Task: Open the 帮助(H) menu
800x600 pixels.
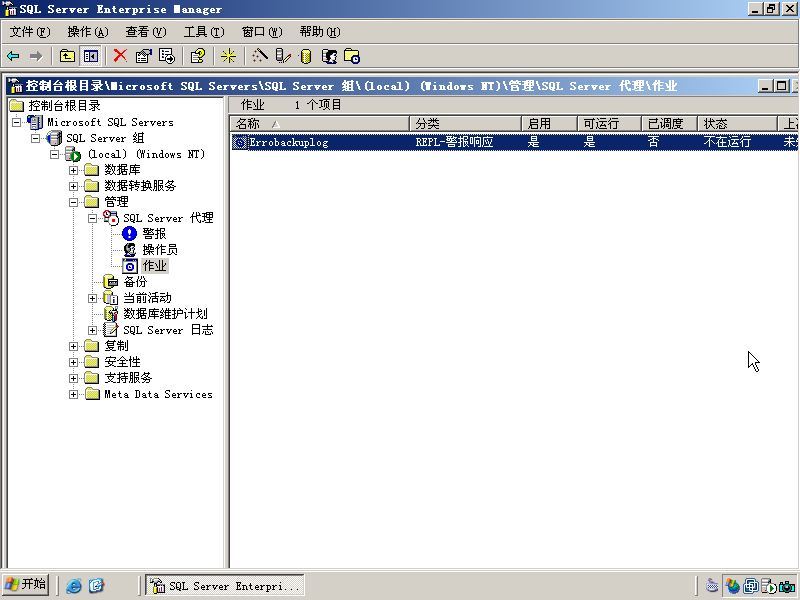Action: (320, 32)
